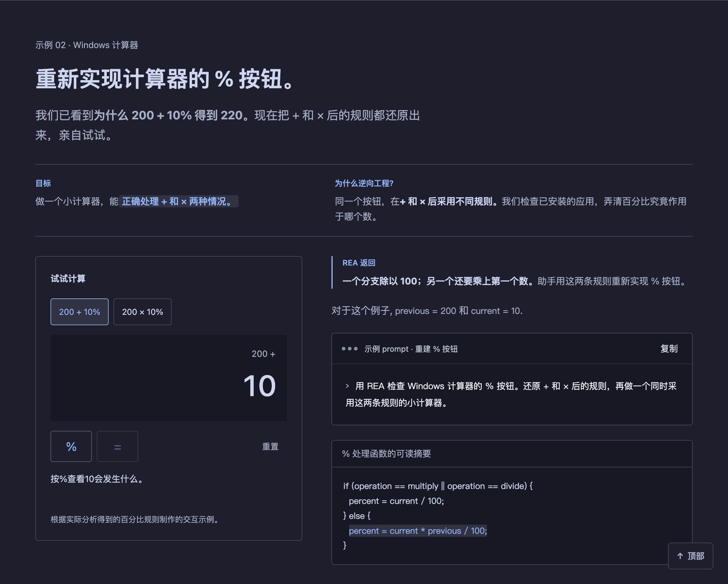
Task: Click breadcrumb '示例 02 · Windows 计算器'
Action: tap(87, 45)
